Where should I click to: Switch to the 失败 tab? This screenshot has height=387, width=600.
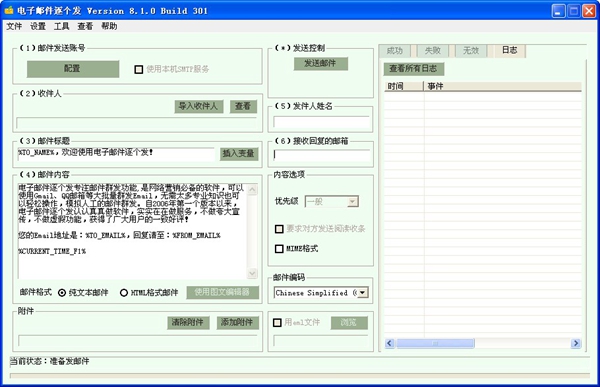(x=433, y=51)
